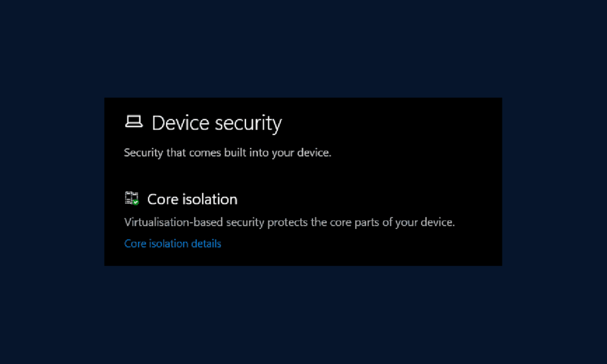This screenshot has width=607, height=364.
Task: Click the virtualisation-based security description text
Action: (x=289, y=222)
